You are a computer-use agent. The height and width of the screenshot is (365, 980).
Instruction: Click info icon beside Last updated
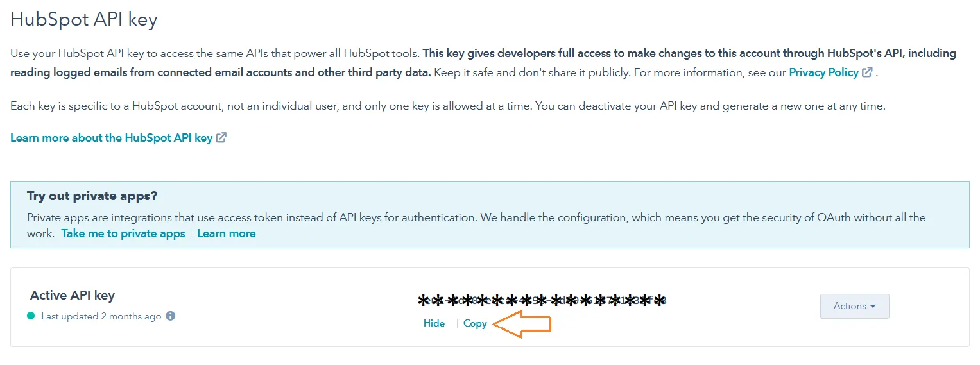point(170,316)
